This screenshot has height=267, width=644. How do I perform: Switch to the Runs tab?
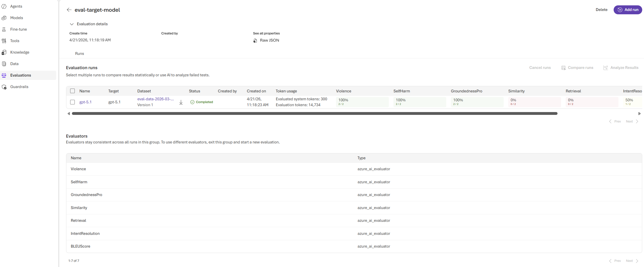[80, 54]
